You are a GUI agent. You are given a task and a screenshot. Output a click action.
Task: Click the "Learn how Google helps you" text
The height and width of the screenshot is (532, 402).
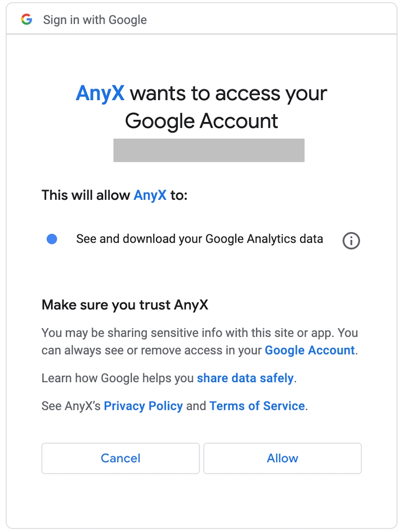point(118,378)
